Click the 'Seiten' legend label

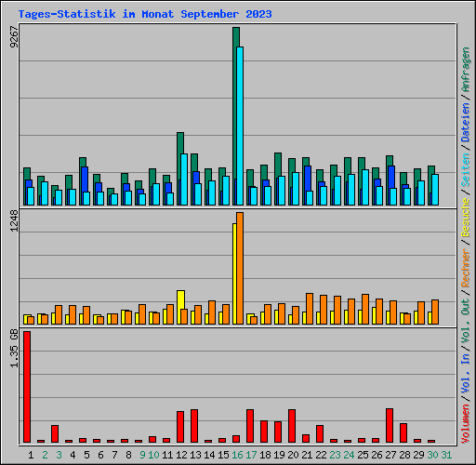[x=466, y=170]
